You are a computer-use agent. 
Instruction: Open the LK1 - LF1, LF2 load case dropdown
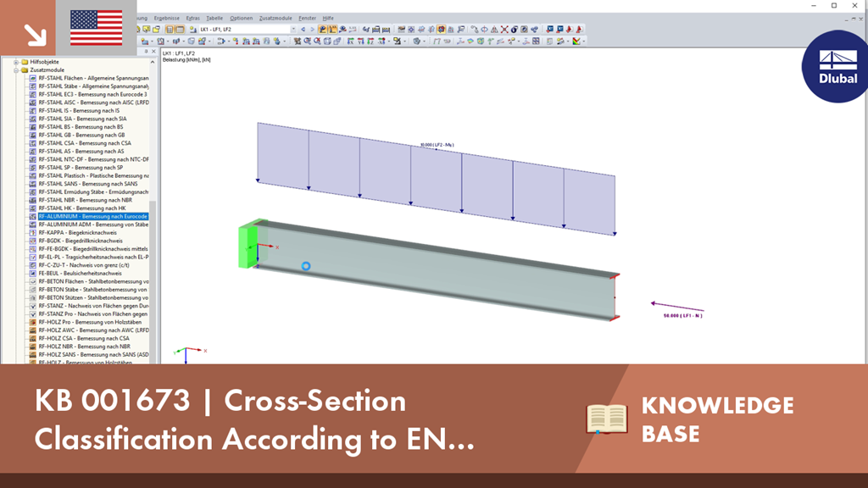pyautogui.click(x=293, y=30)
